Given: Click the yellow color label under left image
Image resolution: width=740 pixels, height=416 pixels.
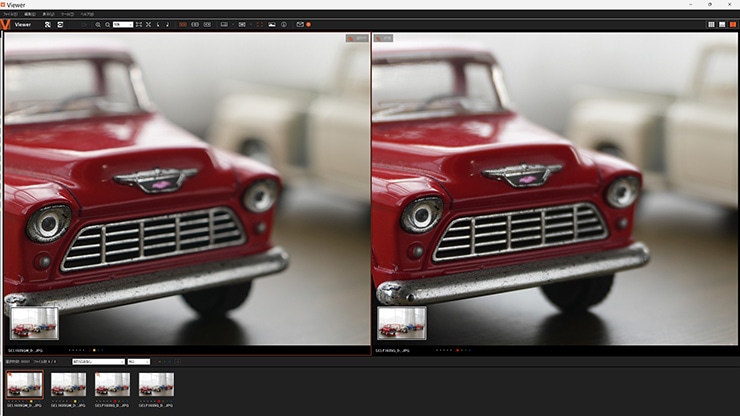Looking at the screenshot, I should click(94, 350).
